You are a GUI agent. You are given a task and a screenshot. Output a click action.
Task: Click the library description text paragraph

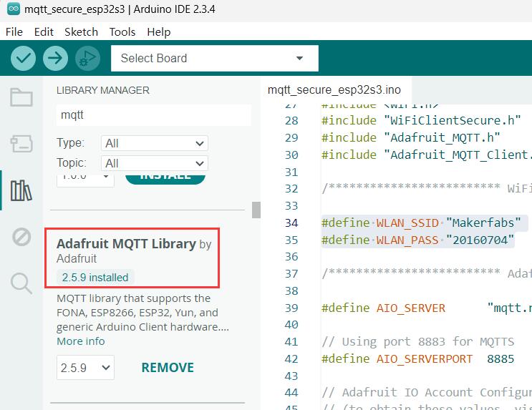coord(142,313)
